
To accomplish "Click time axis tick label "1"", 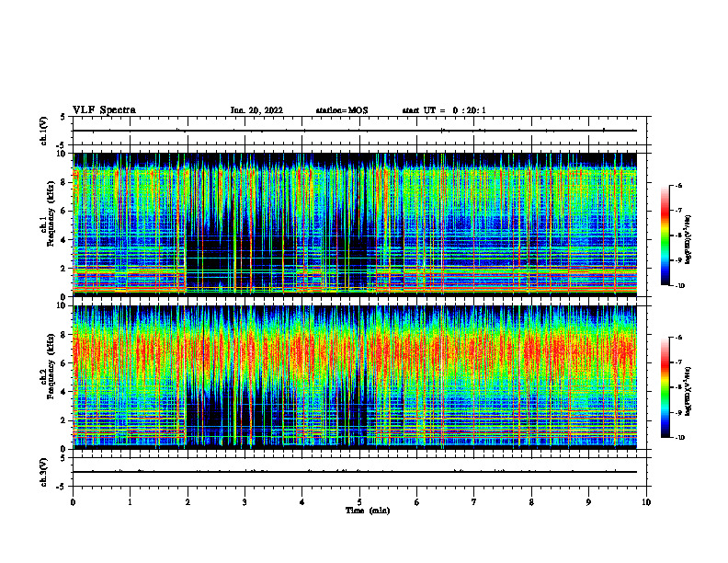I will (x=130, y=502).
